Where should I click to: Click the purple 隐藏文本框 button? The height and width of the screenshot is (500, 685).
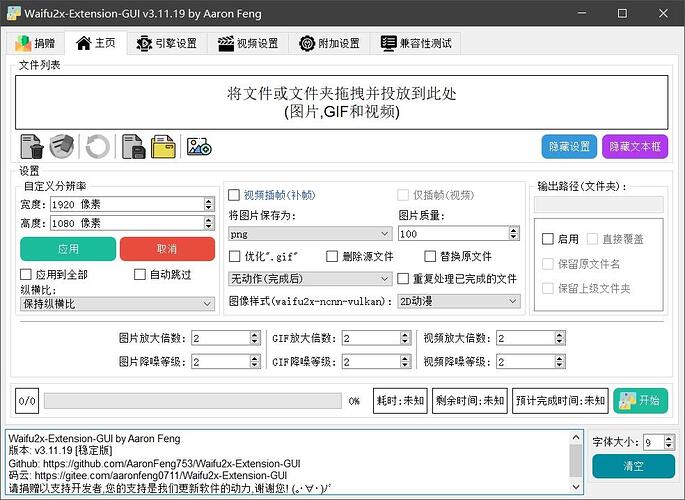(635, 146)
